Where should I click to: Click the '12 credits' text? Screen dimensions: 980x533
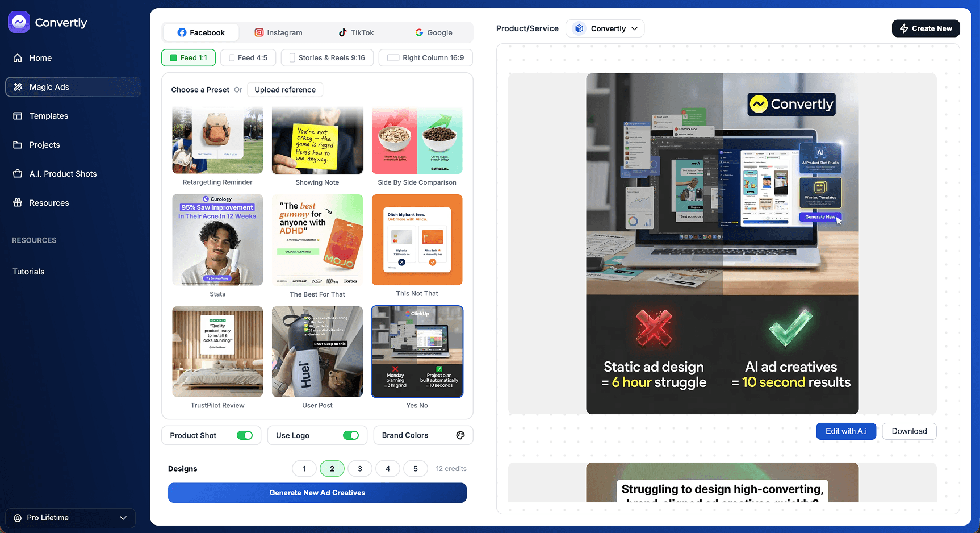tap(451, 469)
